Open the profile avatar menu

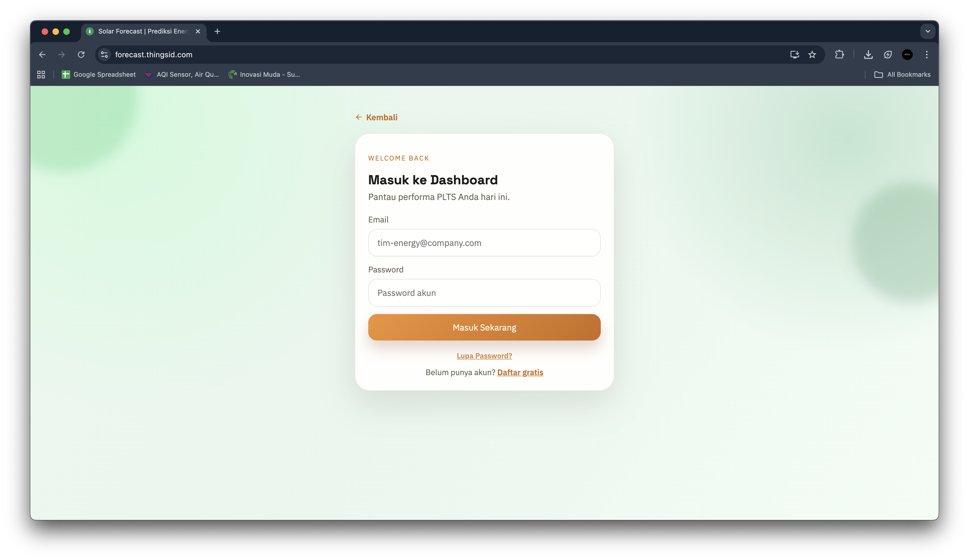coord(907,55)
